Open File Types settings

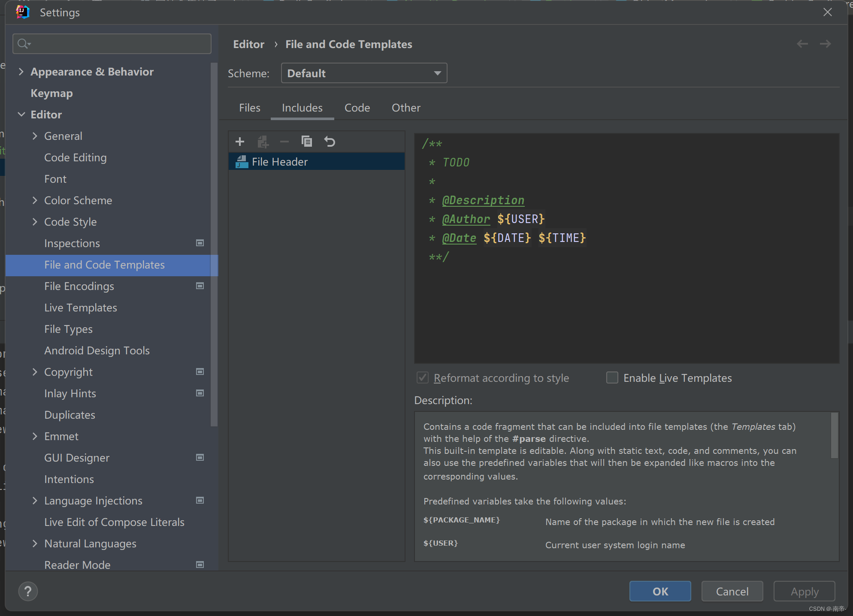(x=68, y=329)
